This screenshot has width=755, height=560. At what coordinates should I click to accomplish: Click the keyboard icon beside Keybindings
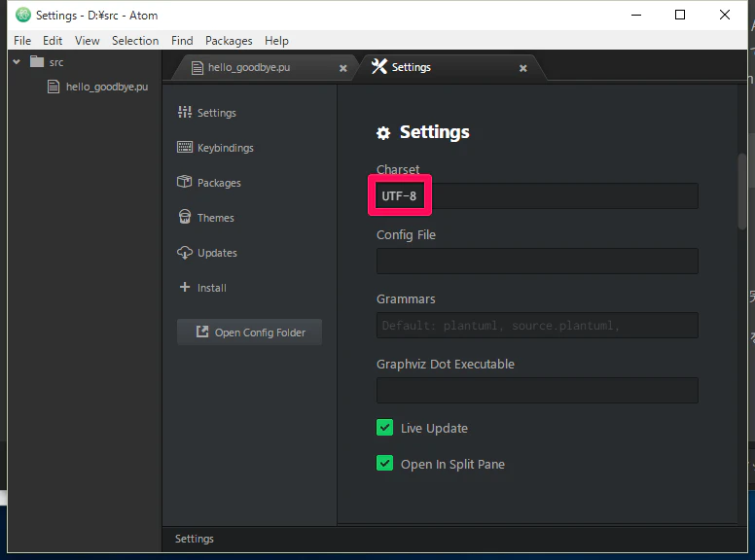(x=185, y=147)
